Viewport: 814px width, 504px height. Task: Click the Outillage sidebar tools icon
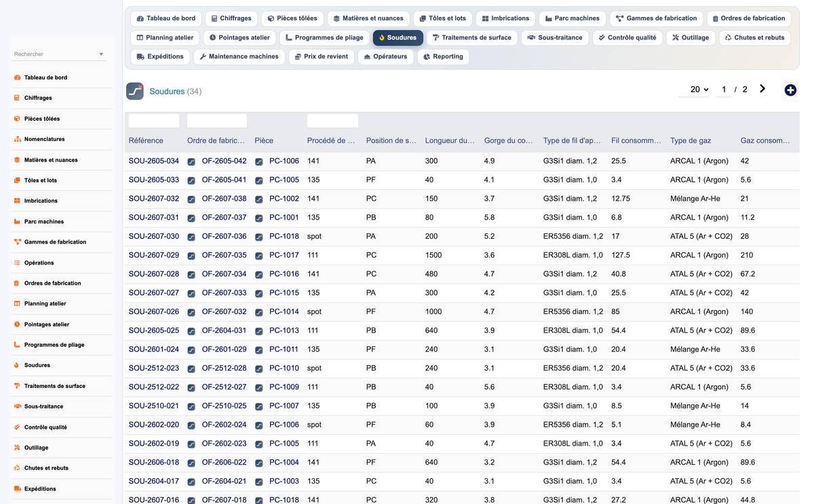pos(17,448)
